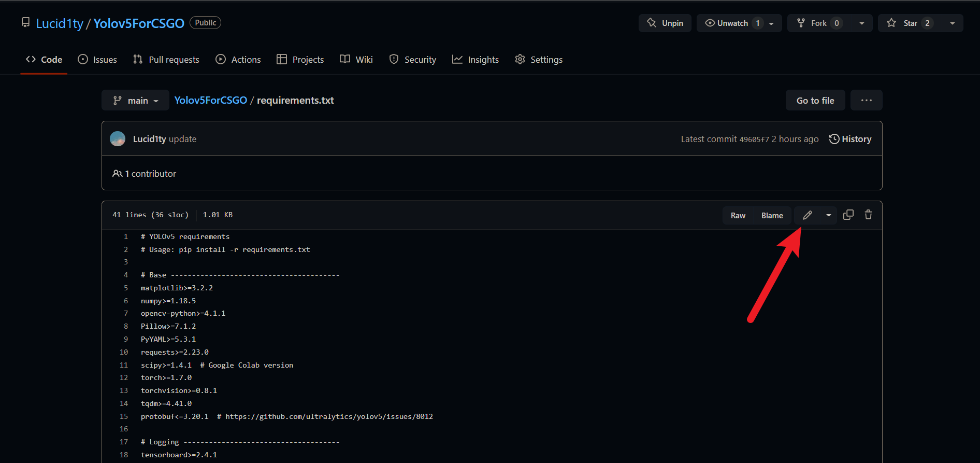
Task: Click the scipy Google Colab version line
Action: 217,365
